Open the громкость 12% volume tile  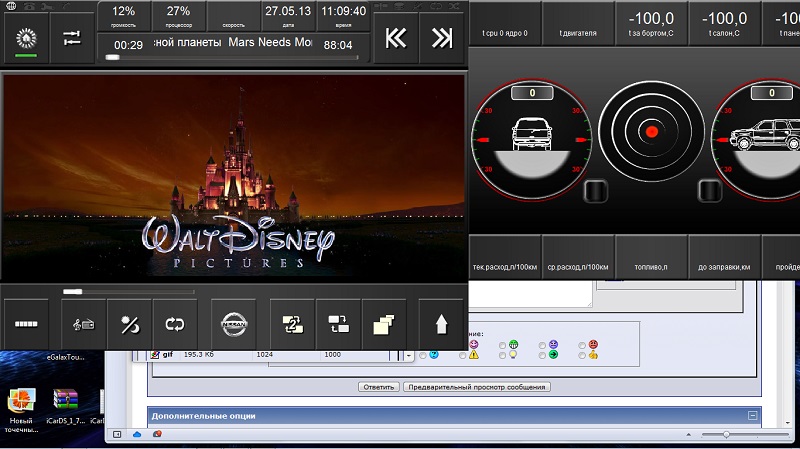click(x=124, y=15)
